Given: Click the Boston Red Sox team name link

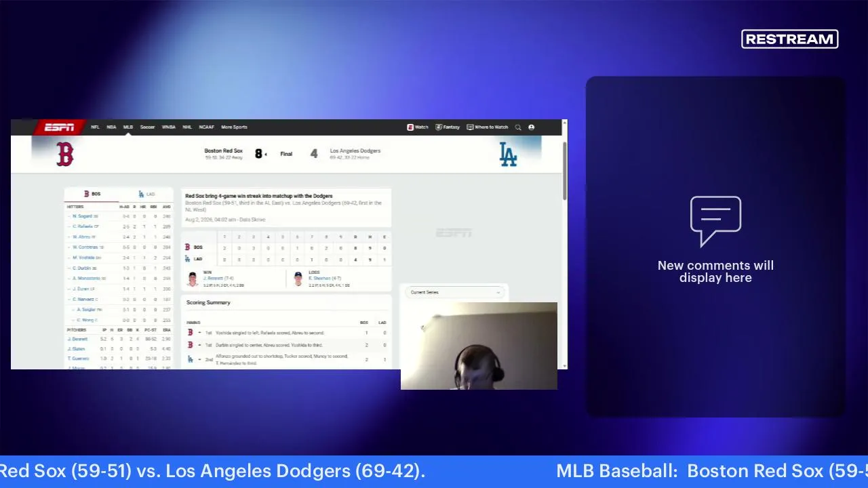Looking at the screenshot, I should (223, 151).
